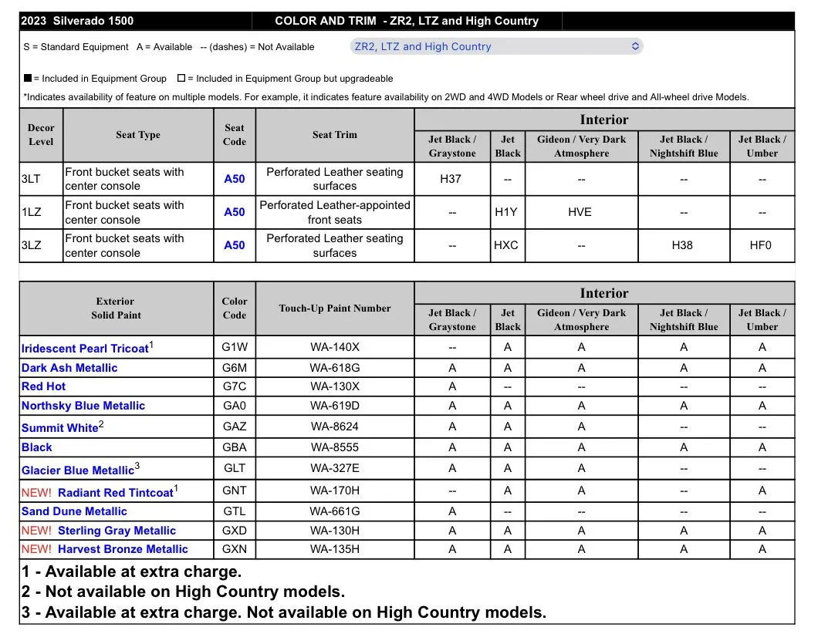Select the GXD color code
The width and height of the screenshot is (818, 644).
235,531
